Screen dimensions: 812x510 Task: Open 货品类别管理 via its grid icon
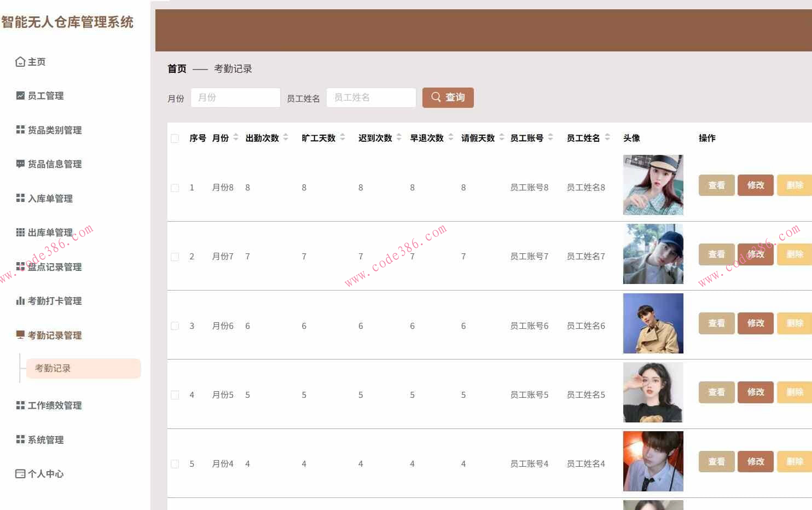point(20,130)
